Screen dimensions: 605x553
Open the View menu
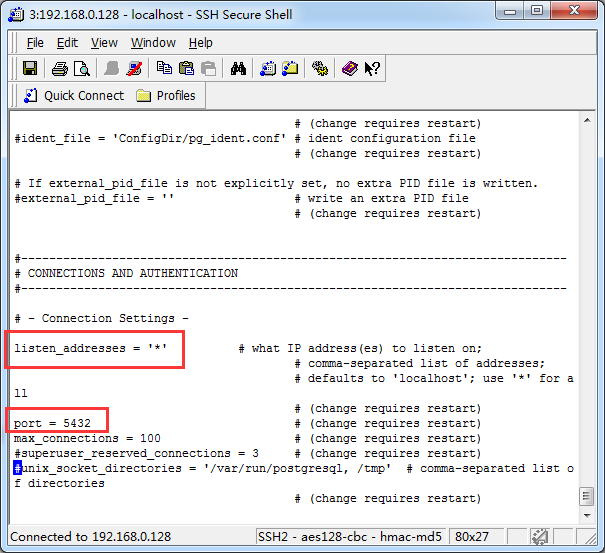tap(104, 43)
